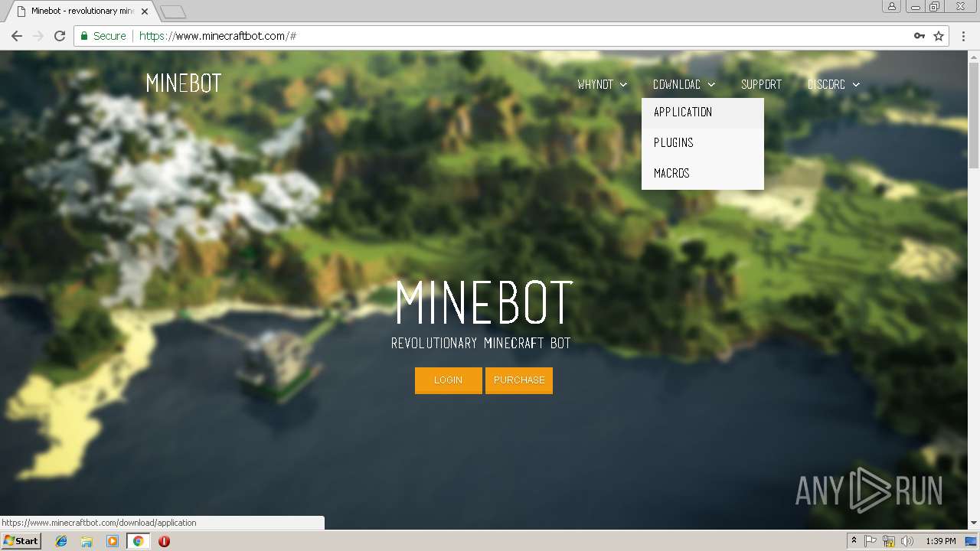Viewport: 980px width, 551px height.
Task: Click the Chrome user profile icon
Action: pos(892,6)
